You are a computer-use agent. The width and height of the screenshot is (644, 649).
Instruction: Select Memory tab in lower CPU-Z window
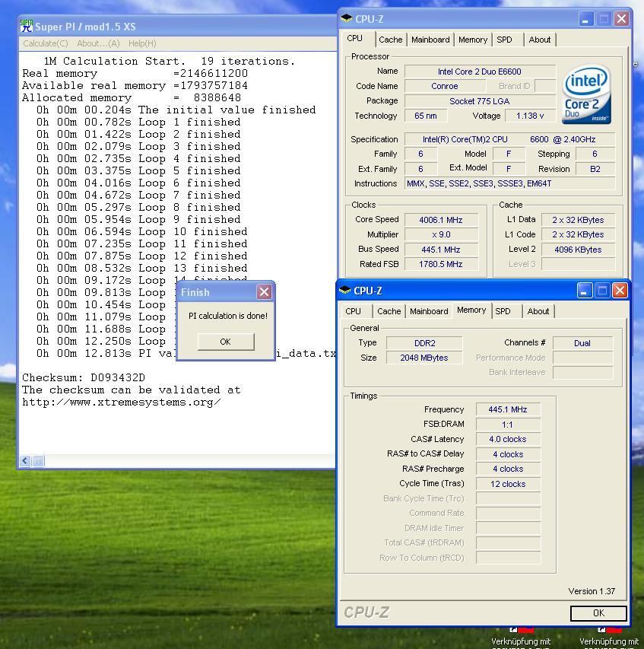[471, 310]
